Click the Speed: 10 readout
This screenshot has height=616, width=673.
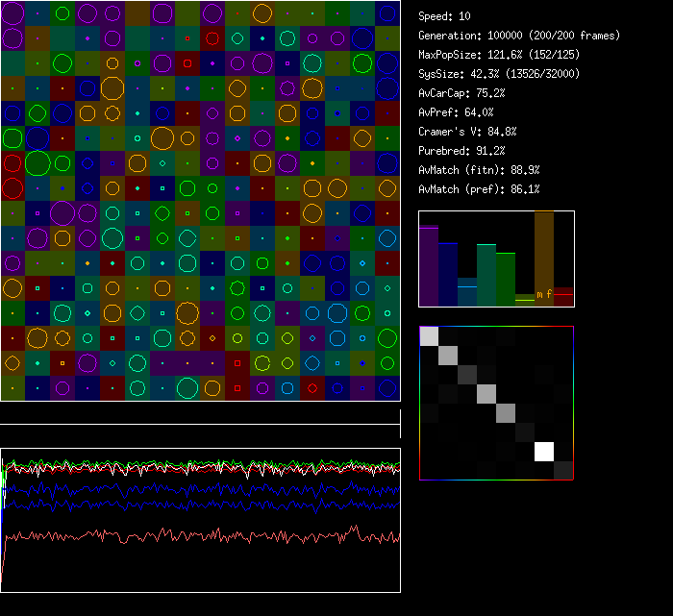coord(444,16)
